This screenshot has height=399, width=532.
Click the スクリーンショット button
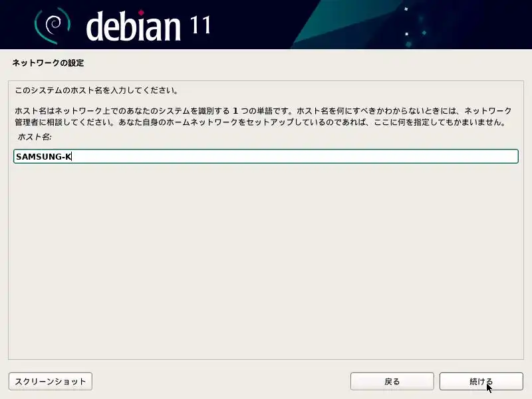[51, 381]
